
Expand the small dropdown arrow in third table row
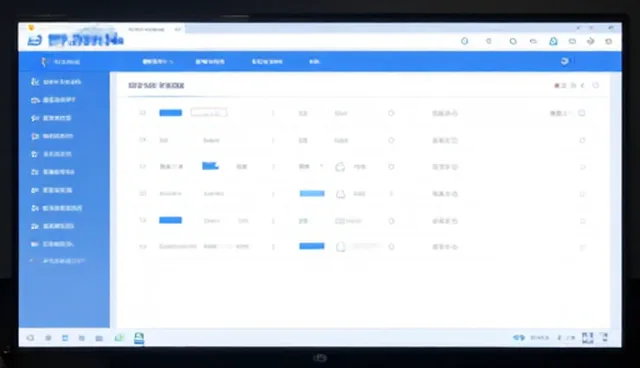[x=322, y=166]
